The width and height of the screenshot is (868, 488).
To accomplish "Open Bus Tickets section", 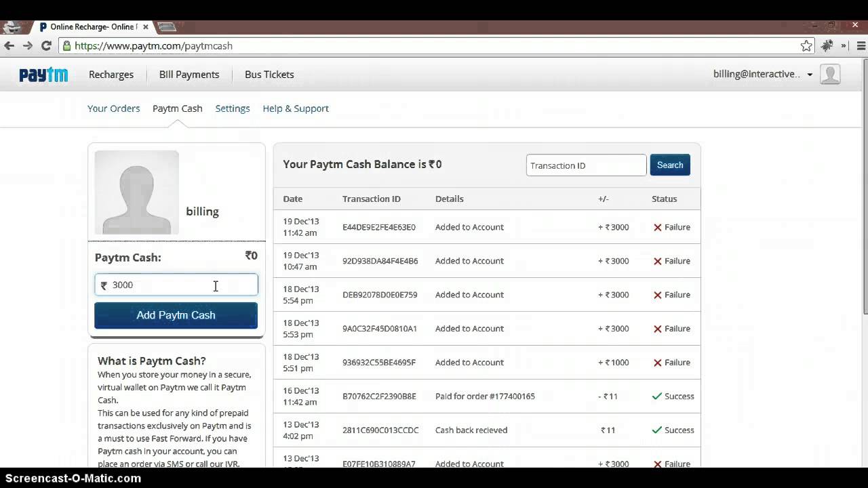I will 269,75.
